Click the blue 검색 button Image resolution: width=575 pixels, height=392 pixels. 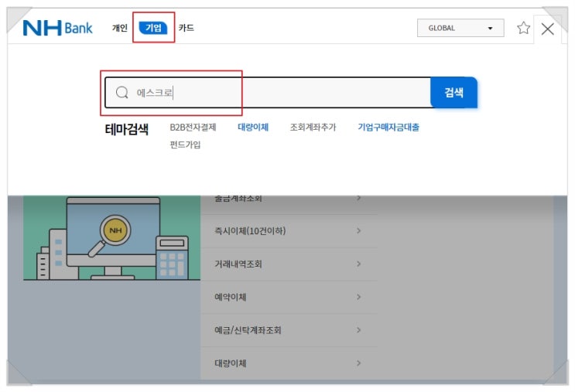pos(453,92)
